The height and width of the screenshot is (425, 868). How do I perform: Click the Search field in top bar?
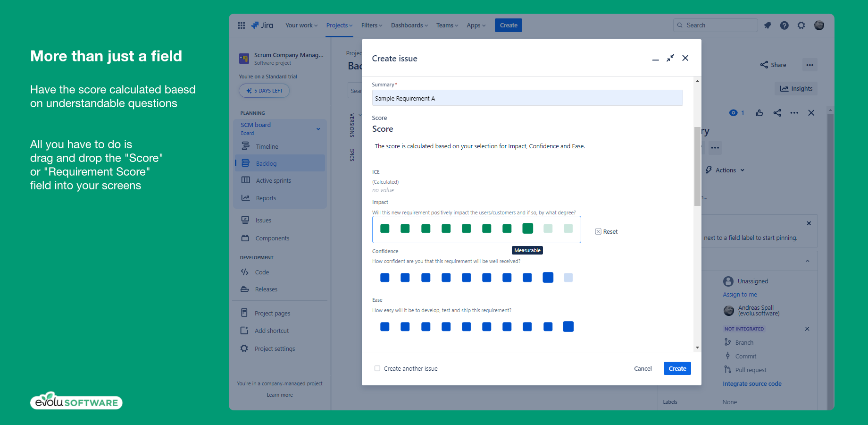[715, 25]
